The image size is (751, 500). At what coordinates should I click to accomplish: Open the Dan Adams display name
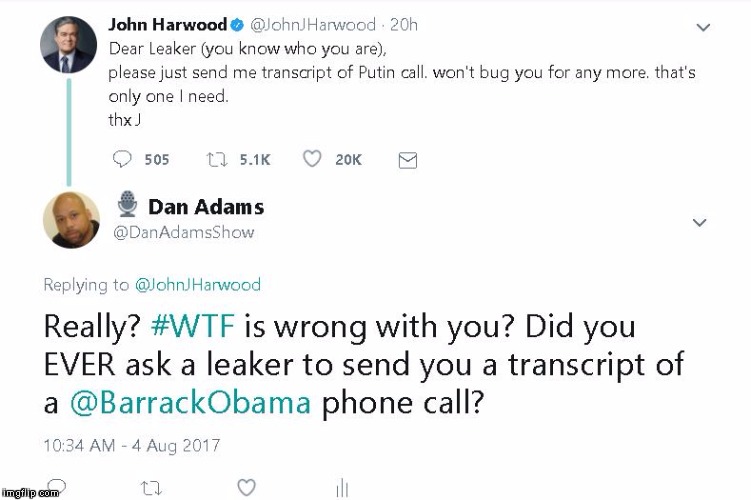(206, 207)
